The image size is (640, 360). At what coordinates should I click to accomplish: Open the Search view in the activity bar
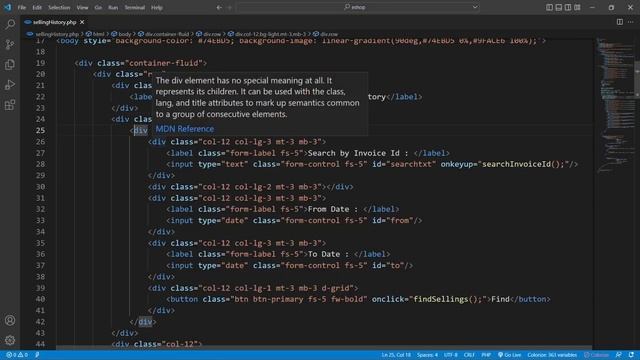[x=10, y=24]
